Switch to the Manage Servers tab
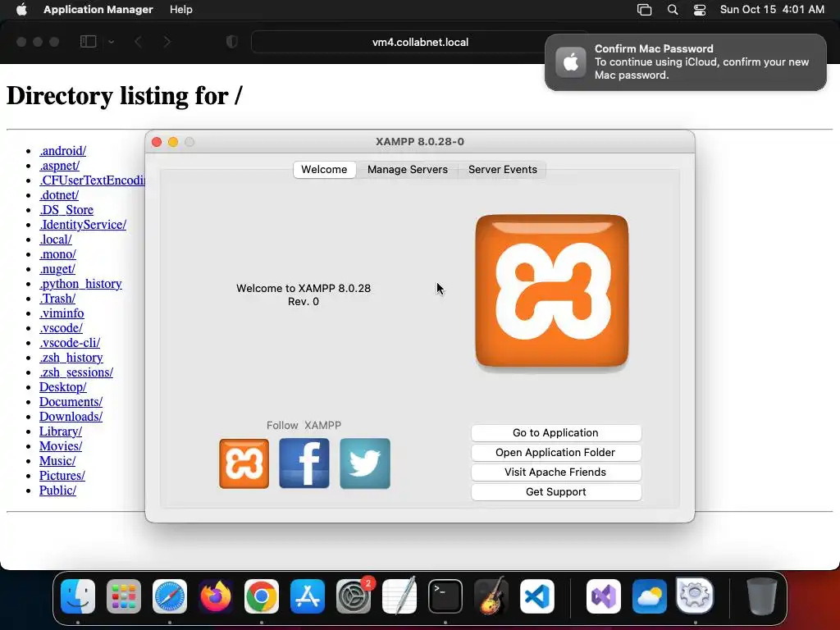Screen dimensions: 840x630 [x=407, y=169]
